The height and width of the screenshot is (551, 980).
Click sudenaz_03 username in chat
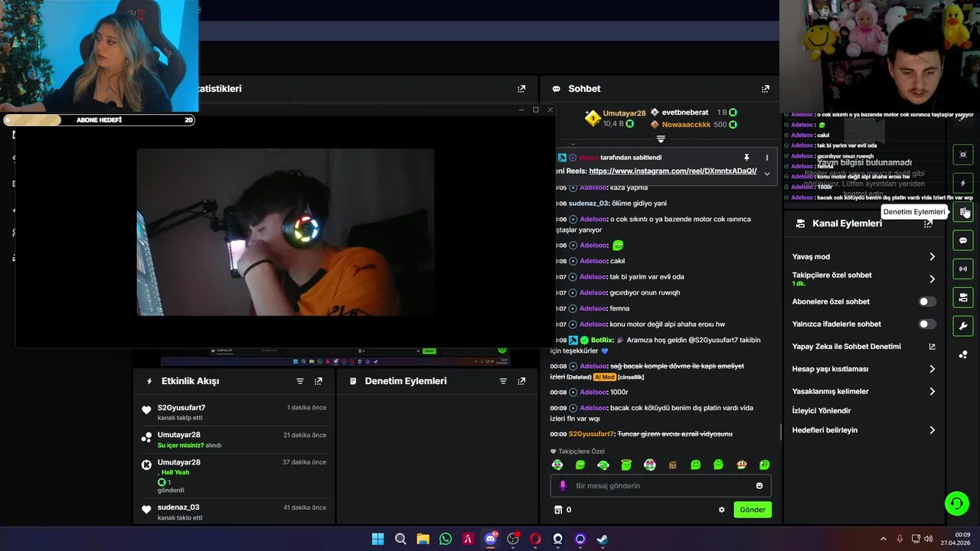coord(588,204)
